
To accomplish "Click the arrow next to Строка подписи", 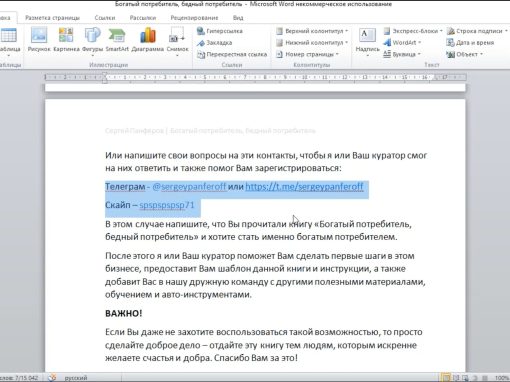I will pyautogui.click(x=506, y=31).
